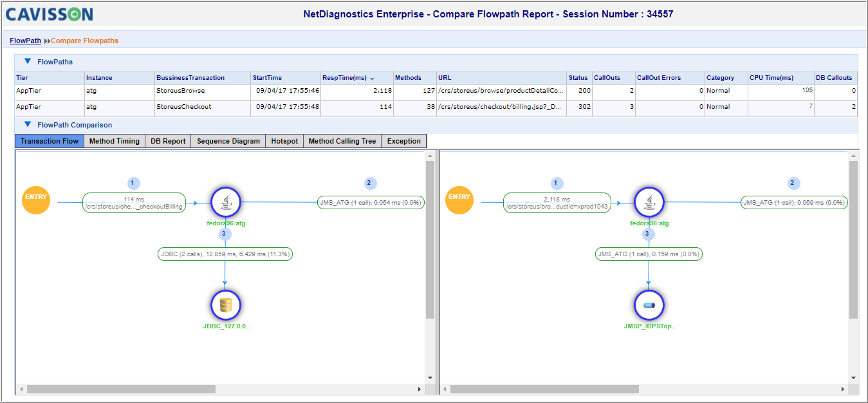The height and width of the screenshot is (403, 868).
Task: Click start time 09/04/17 17:55:46 cell
Action: [x=286, y=92]
